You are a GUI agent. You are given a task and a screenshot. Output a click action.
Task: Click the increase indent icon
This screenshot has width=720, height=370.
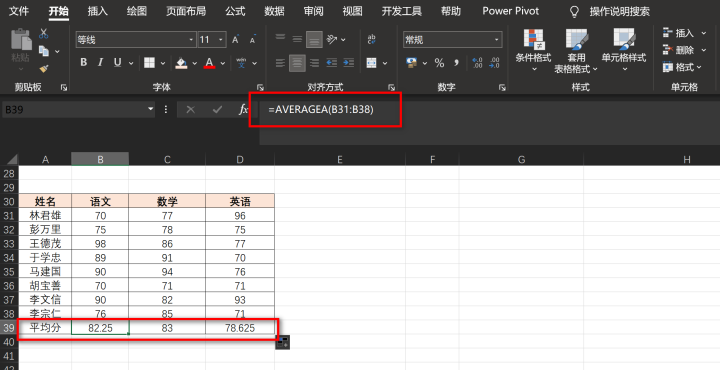pos(349,62)
